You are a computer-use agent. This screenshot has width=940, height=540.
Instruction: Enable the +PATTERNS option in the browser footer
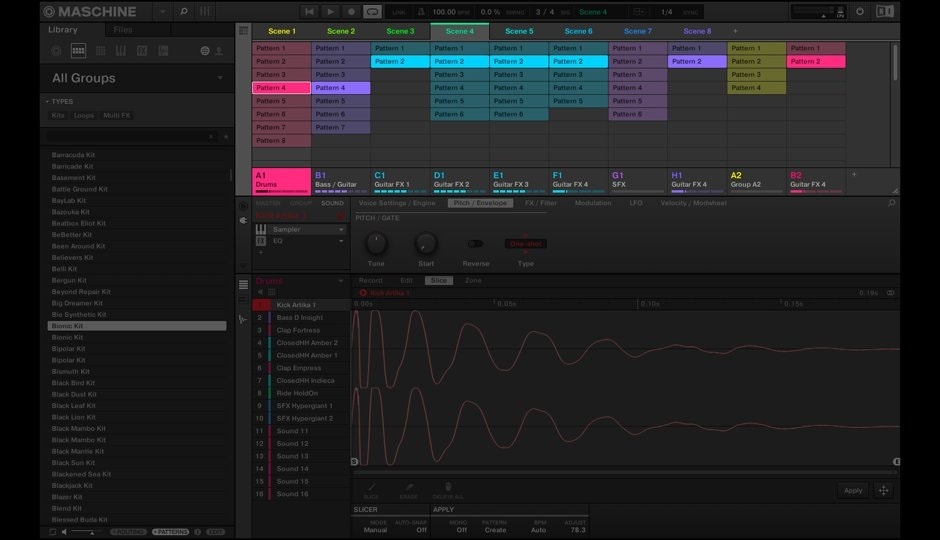click(x=170, y=532)
